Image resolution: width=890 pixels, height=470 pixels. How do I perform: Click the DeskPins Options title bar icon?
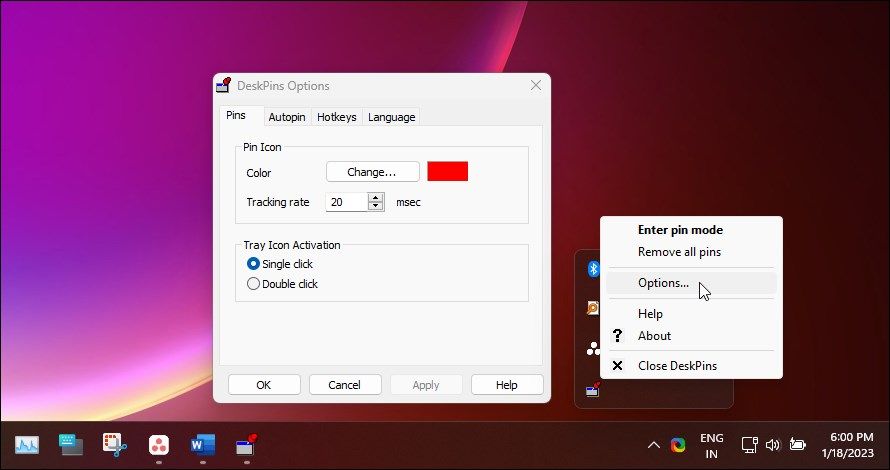(224, 85)
